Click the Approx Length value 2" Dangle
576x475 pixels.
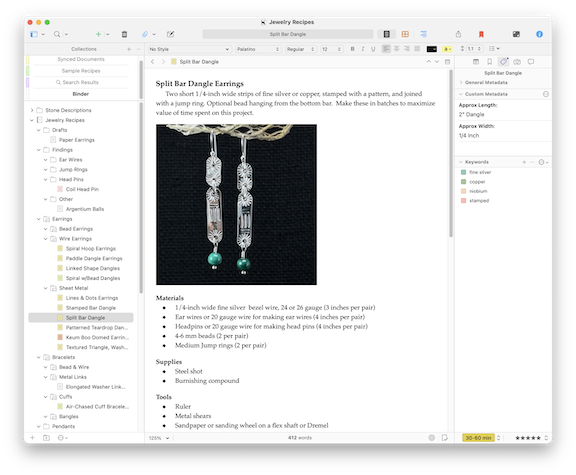(472, 115)
